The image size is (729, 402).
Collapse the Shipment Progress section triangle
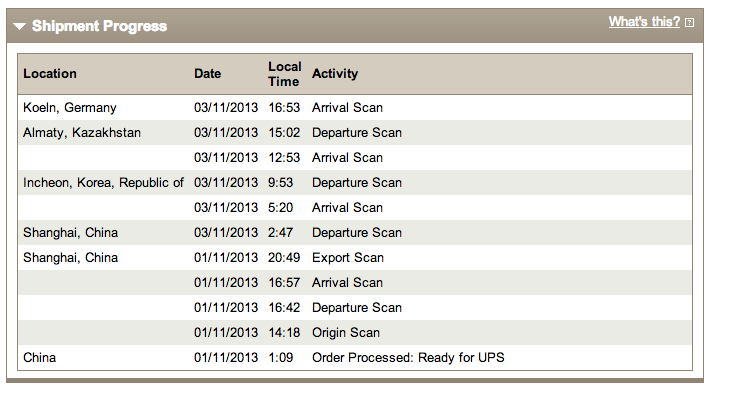coord(20,26)
